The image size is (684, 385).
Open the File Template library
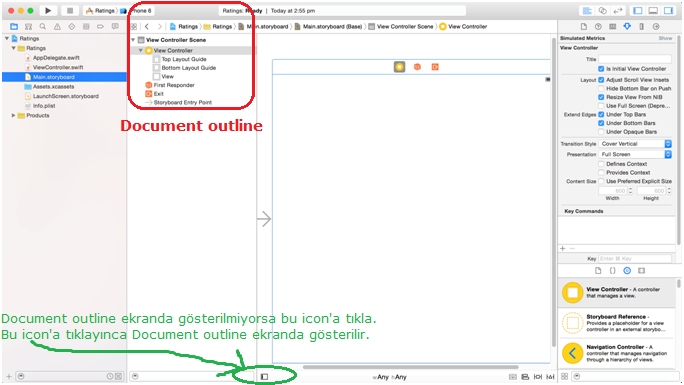click(x=598, y=271)
